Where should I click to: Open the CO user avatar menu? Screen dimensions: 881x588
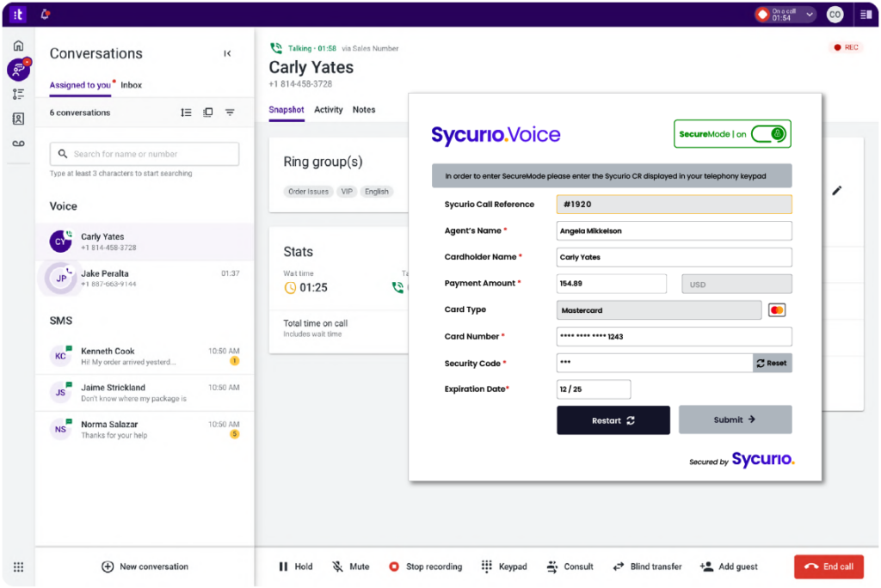(x=835, y=15)
